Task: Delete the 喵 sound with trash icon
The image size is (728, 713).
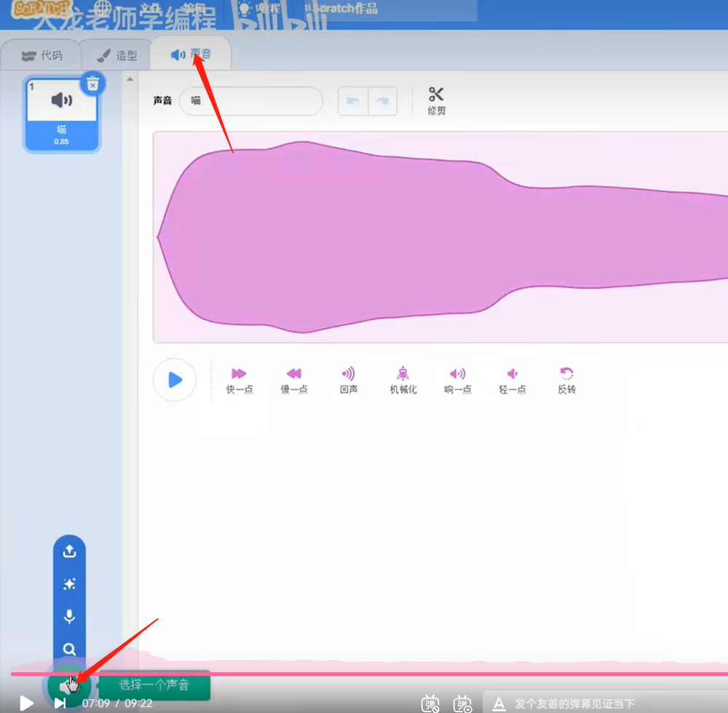Action: click(x=93, y=84)
